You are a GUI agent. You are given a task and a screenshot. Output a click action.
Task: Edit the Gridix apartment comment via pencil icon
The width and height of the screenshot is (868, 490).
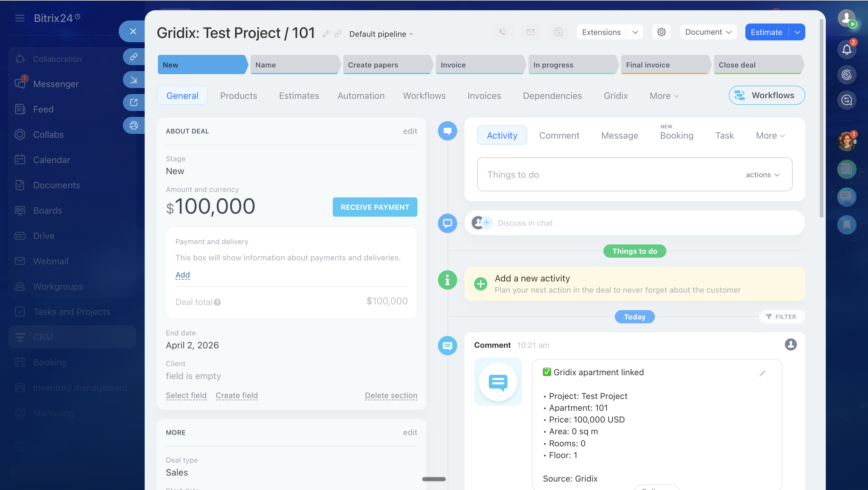pyautogui.click(x=762, y=373)
